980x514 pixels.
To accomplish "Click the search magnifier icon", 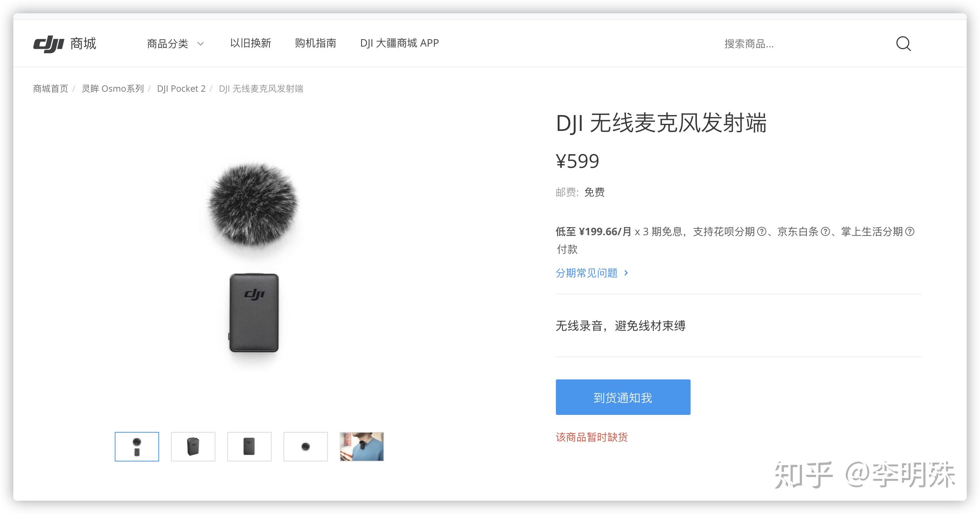I will [903, 44].
